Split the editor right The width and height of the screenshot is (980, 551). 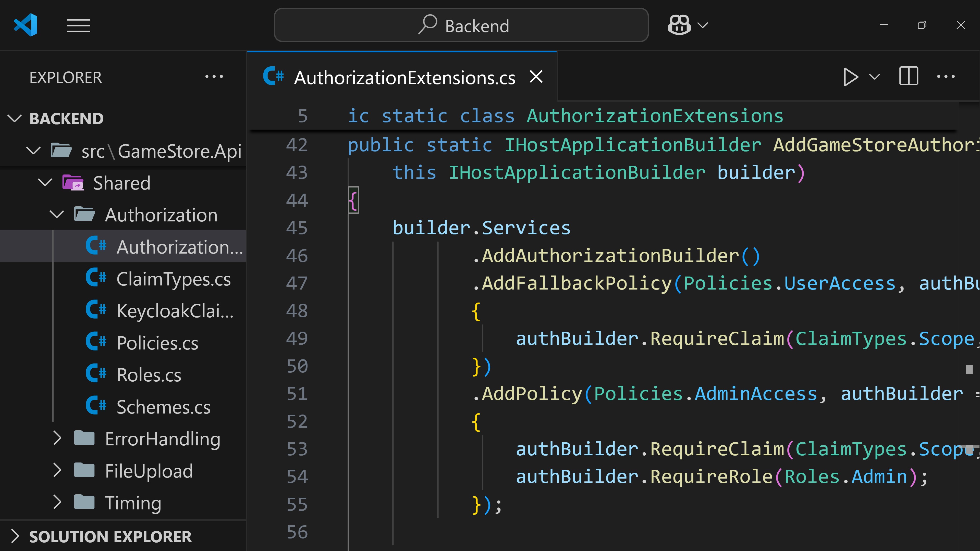click(x=909, y=77)
